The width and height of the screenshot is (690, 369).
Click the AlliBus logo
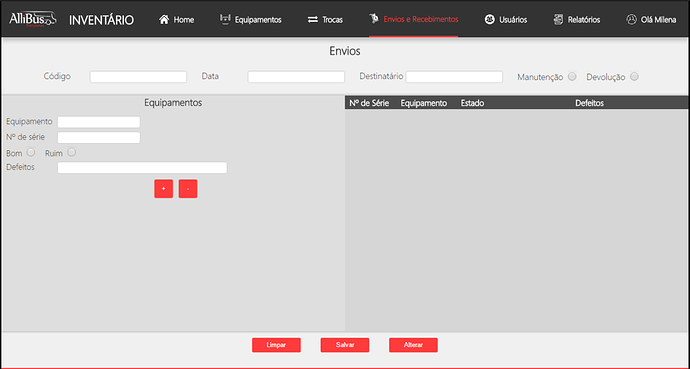[x=33, y=19]
